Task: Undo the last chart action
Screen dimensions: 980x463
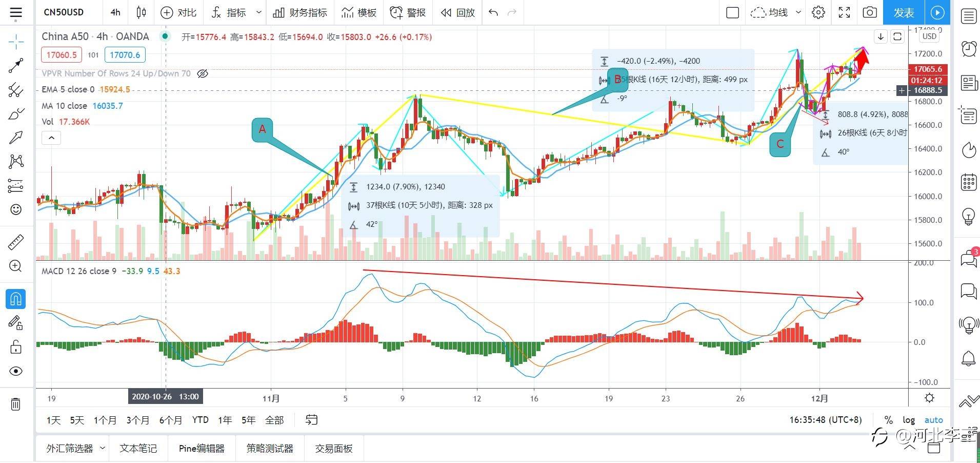Action: pos(493,12)
